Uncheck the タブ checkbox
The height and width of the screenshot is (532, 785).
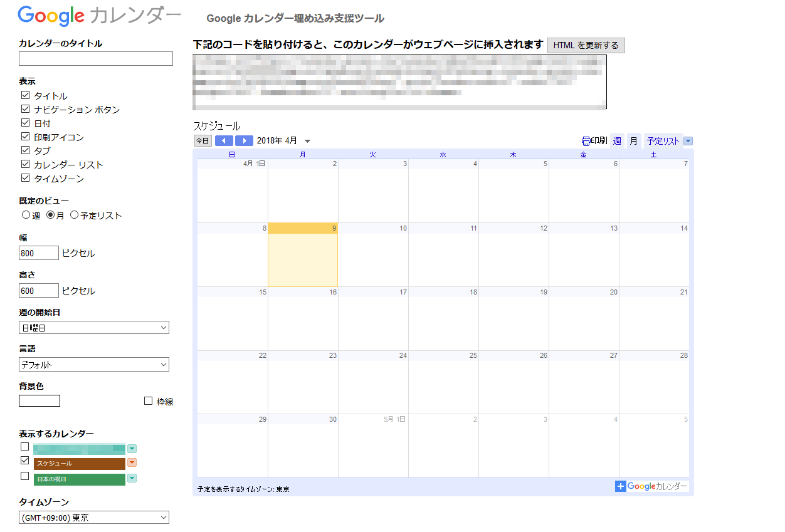[26, 150]
